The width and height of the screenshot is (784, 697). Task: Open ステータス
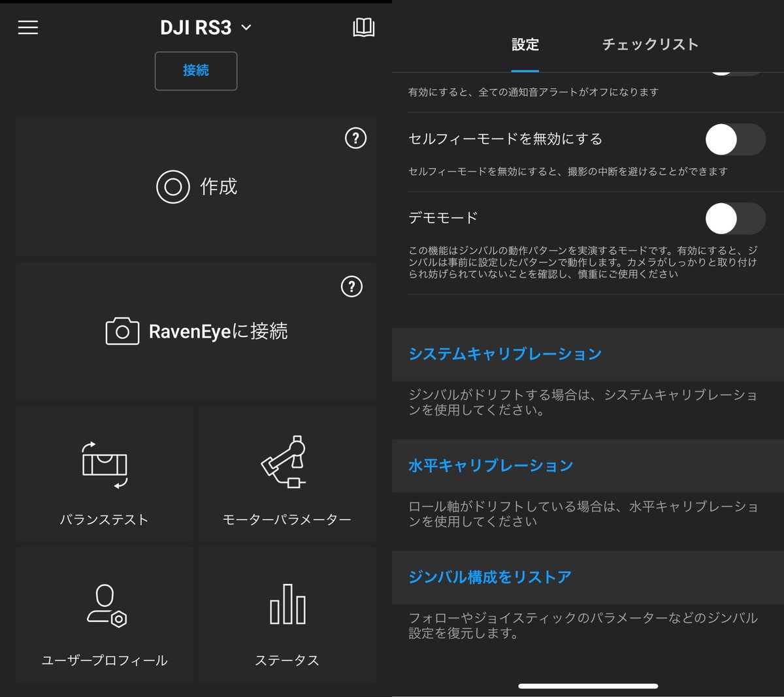tap(287, 615)
